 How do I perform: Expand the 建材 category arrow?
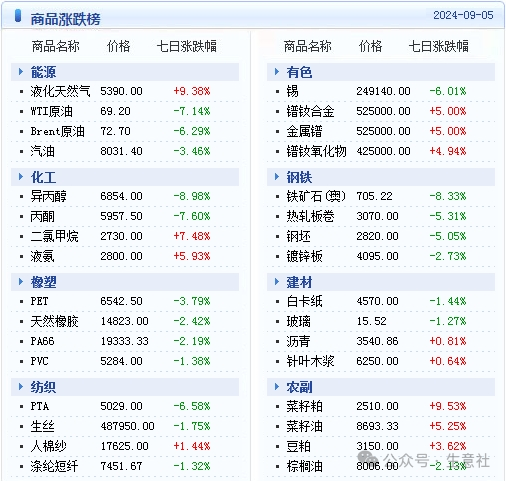(x=277, y=282)
